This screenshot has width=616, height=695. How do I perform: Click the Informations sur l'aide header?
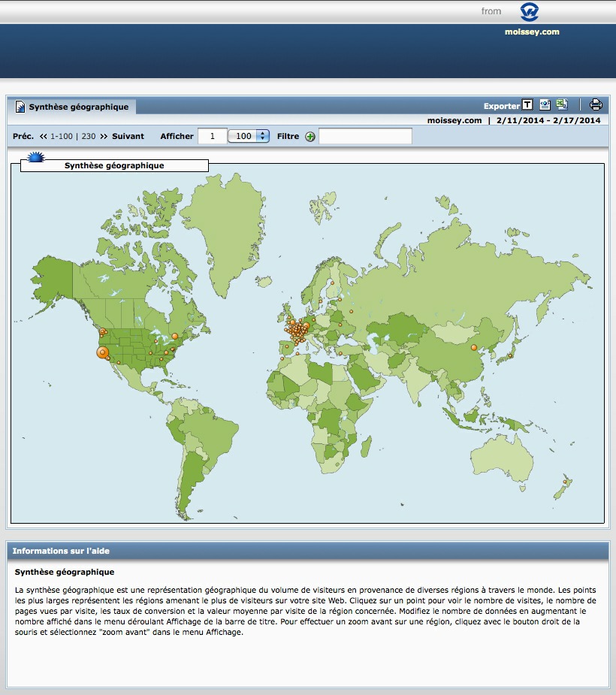[x=308, y=551]
